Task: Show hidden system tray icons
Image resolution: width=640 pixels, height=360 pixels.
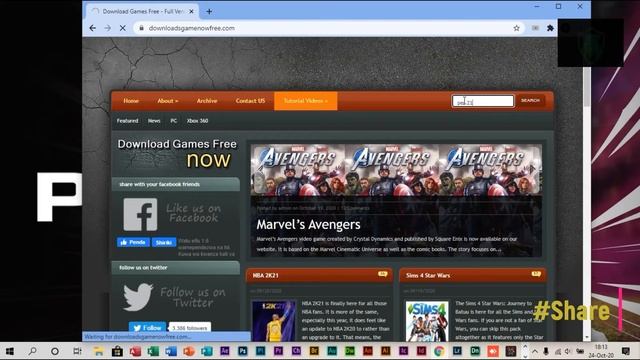Action: [535, 351]
